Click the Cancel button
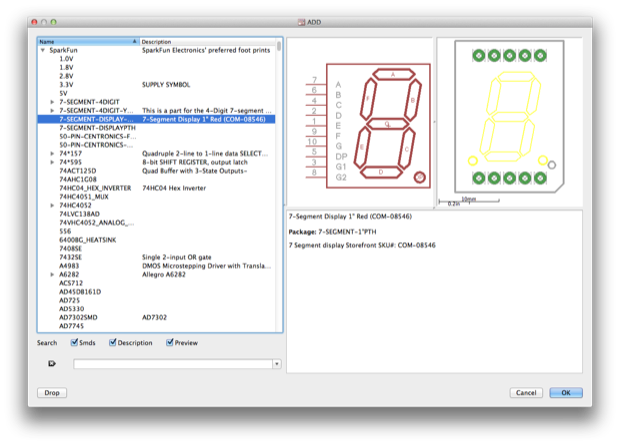Viewport: 620px width, 445px height. (526, 393)
